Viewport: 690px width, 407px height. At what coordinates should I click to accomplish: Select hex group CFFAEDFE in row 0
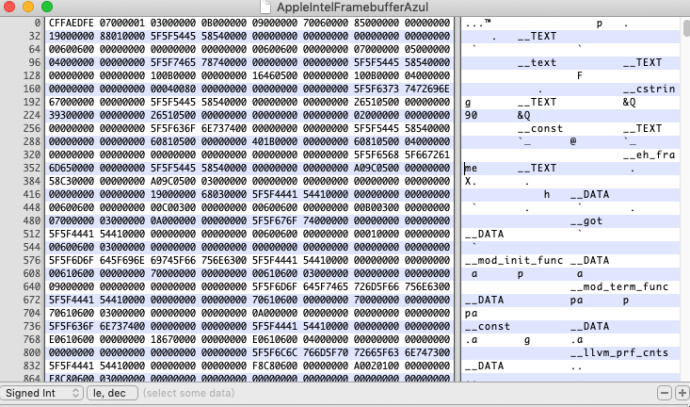coord(71,23)
